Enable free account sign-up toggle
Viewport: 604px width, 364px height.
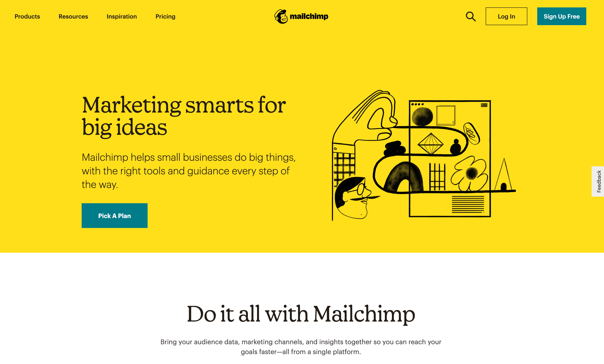[x=561, y=16]
